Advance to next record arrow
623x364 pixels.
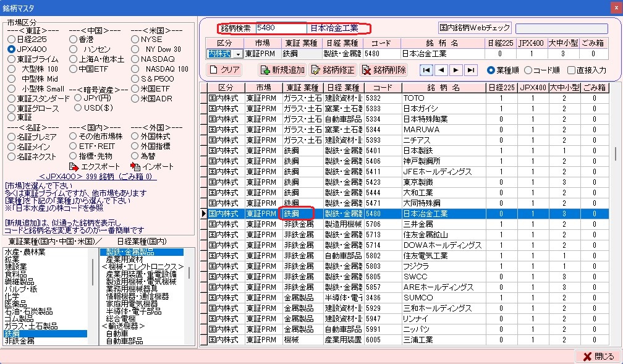456,70
